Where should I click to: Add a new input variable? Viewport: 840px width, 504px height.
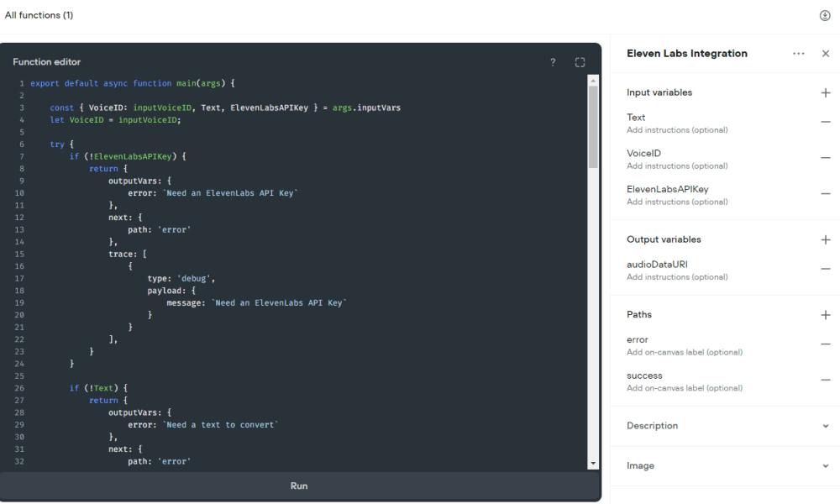click(x=826, y=92)
